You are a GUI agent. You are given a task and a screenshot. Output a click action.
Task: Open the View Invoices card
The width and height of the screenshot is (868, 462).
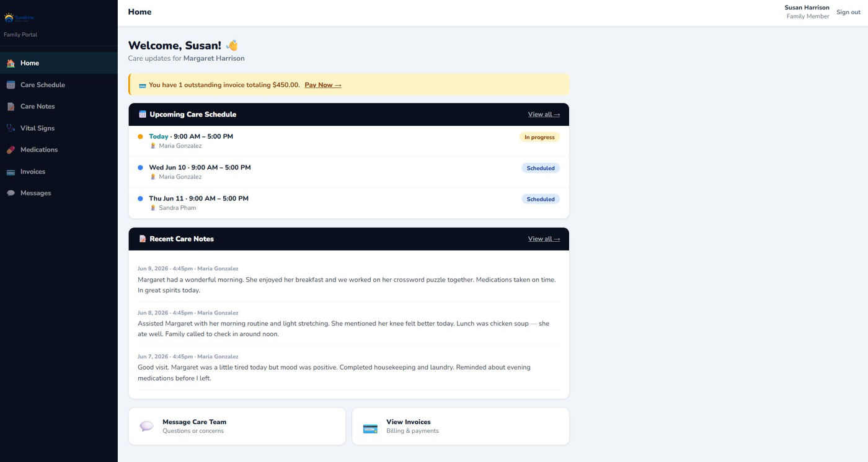(x=461, y=426)
